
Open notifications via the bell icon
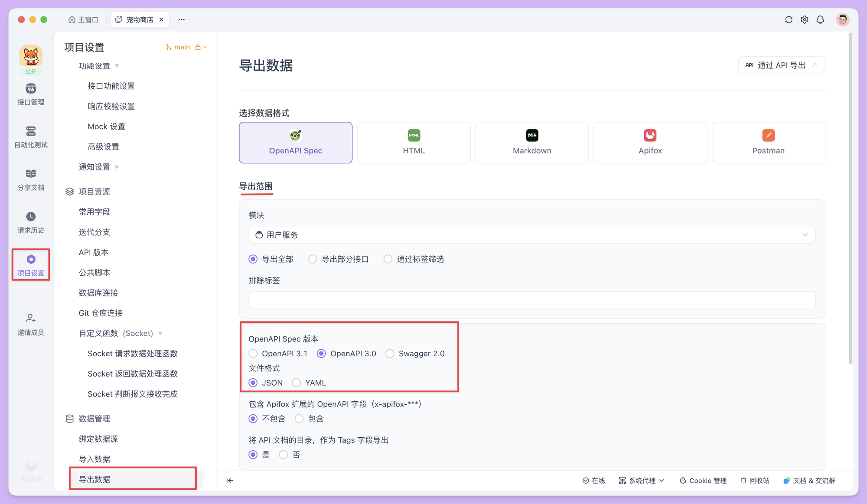(x=821, y=20)
